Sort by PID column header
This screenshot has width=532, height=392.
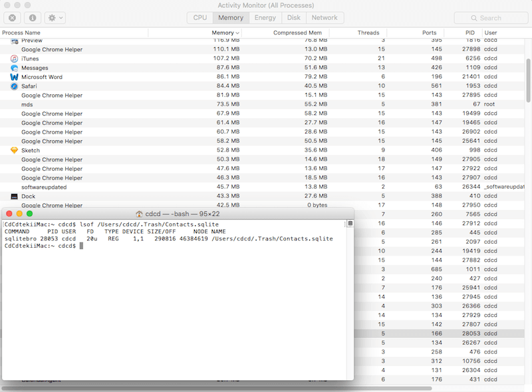[470, 33]
